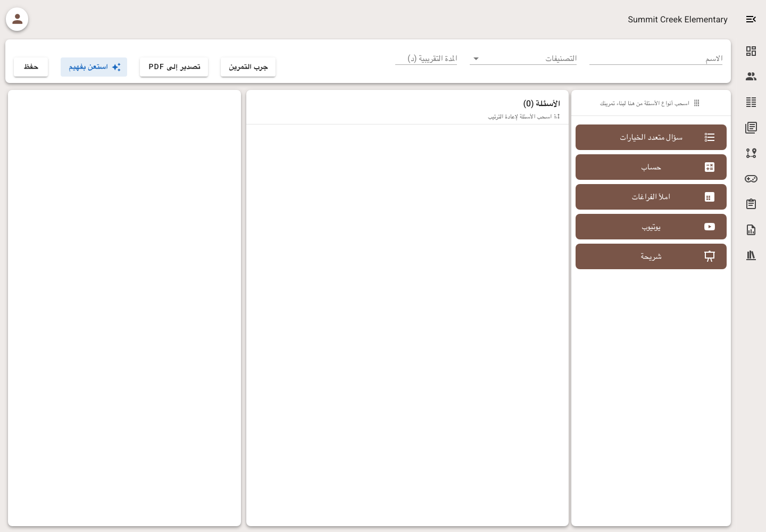Collapse the sidebar with menu toggle icon
This screenshot has height=532, width=766.
click(751, 19)
